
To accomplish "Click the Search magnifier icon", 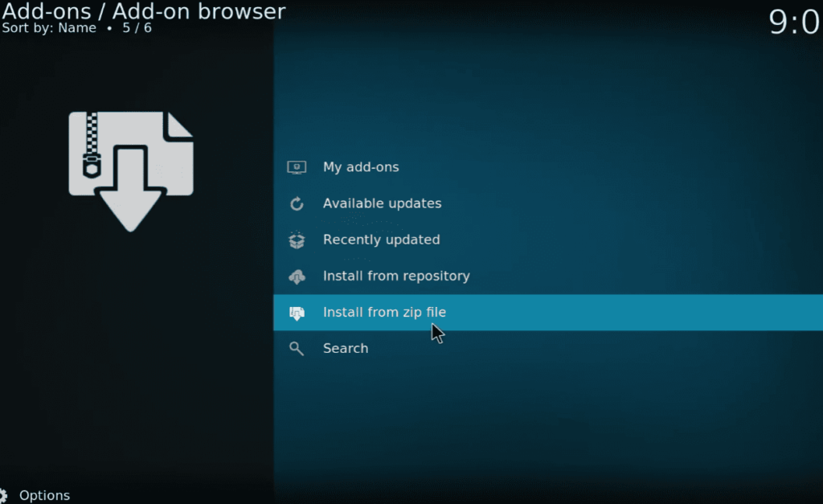I will (297, 349).
